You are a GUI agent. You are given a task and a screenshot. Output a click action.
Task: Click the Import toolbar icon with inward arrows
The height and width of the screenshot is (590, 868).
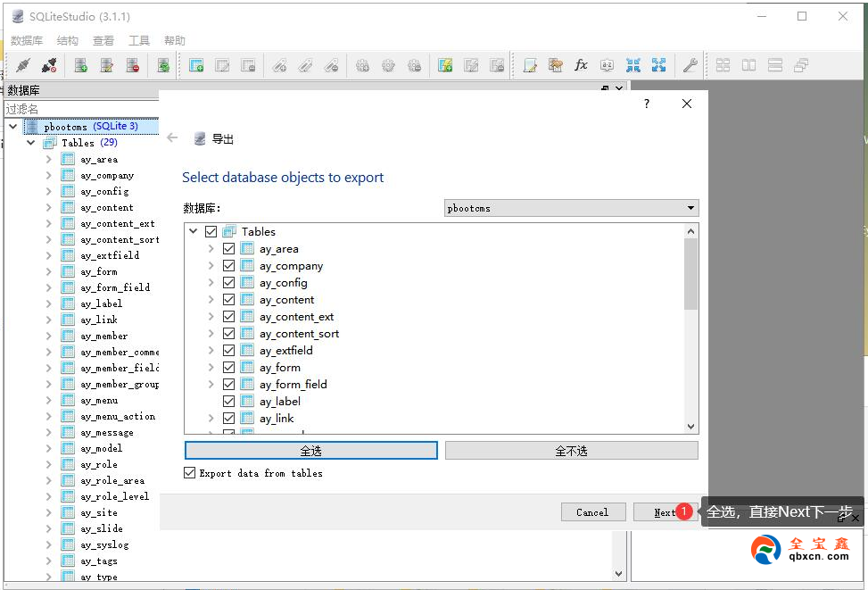[x=633, y=65]
